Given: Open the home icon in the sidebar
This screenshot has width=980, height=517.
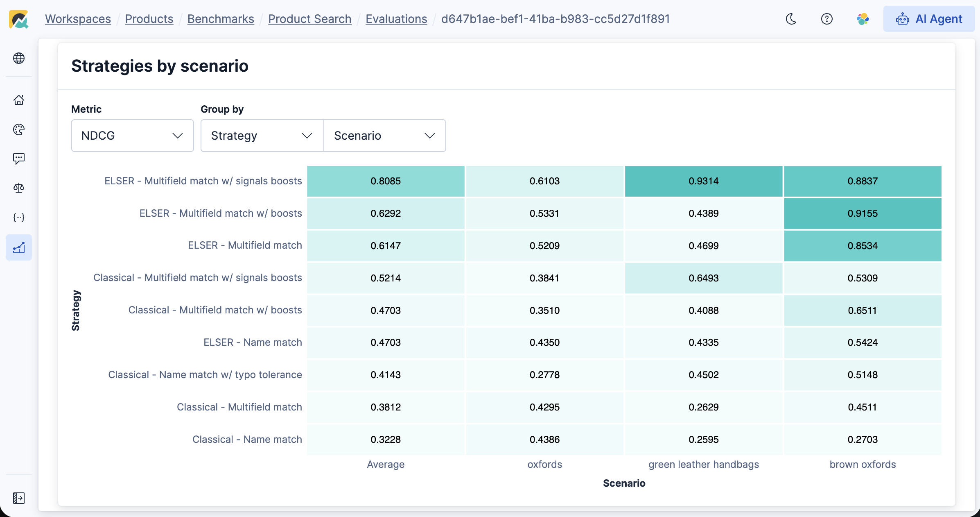Looking at the screenshot, I should [19, 100].
